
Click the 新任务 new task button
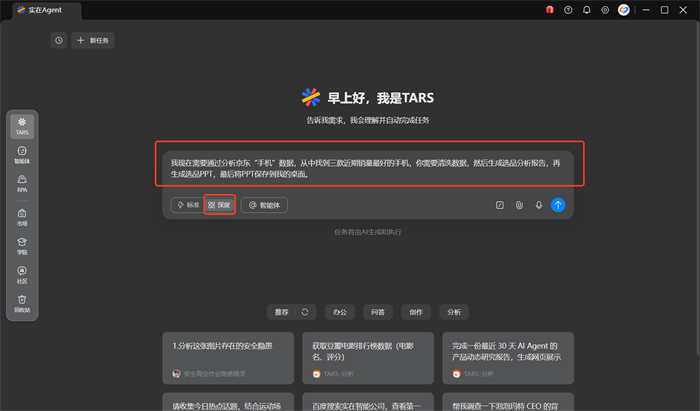click(93, 40)
